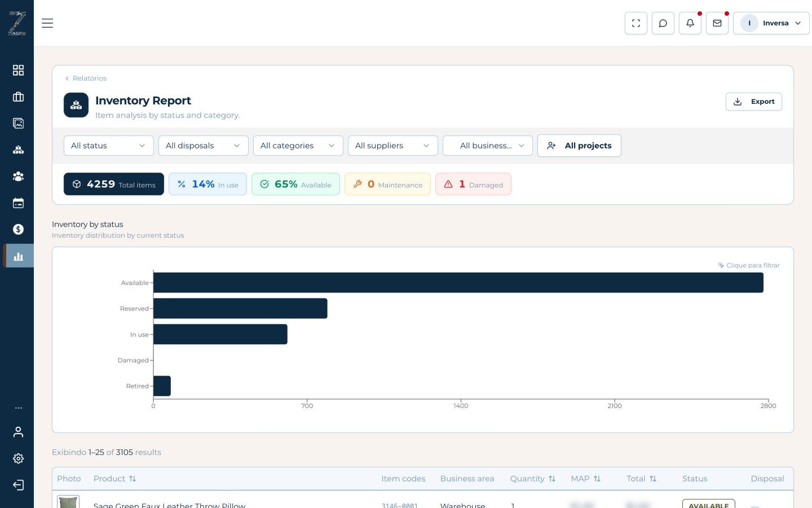This screenshot has width=812, height=508.
Task: Sort table by Quantity column
Action: tap(533, 479)
